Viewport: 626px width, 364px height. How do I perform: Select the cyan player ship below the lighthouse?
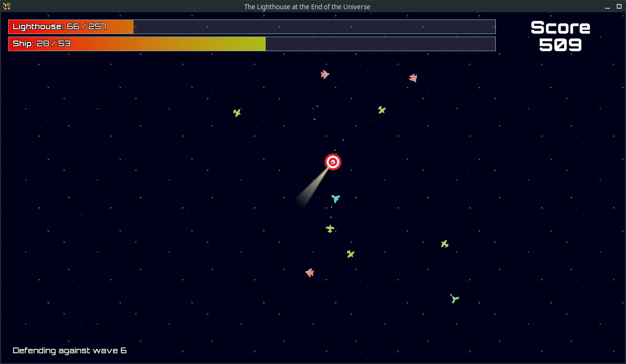point(335,199)
